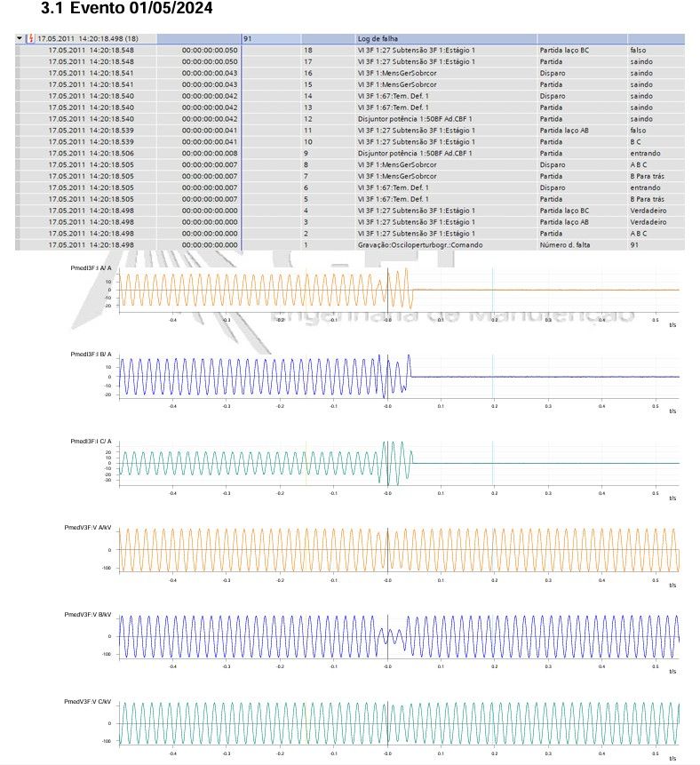Select 'Partida laço BC' in row 18
Image resolution: width=700 pixels, height=765 pixels.
(564, 50)
